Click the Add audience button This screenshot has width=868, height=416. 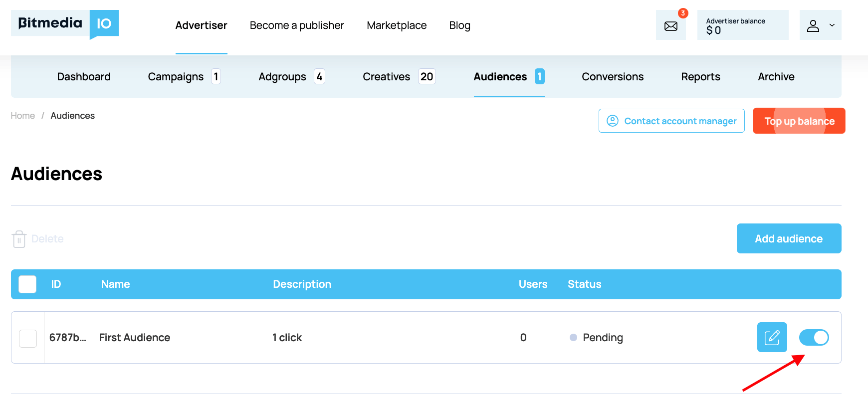tap(789, 238)
